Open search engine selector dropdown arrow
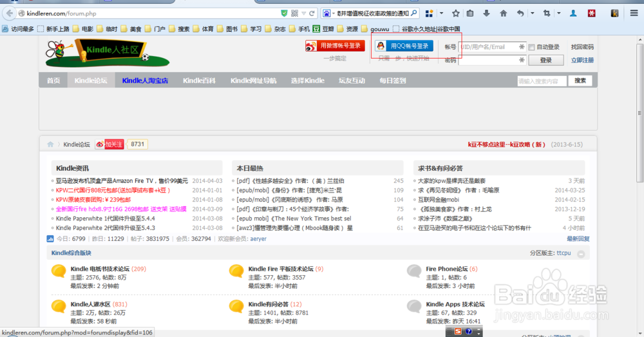This screenshot has width=644, height=337. [x=333, y=13]
